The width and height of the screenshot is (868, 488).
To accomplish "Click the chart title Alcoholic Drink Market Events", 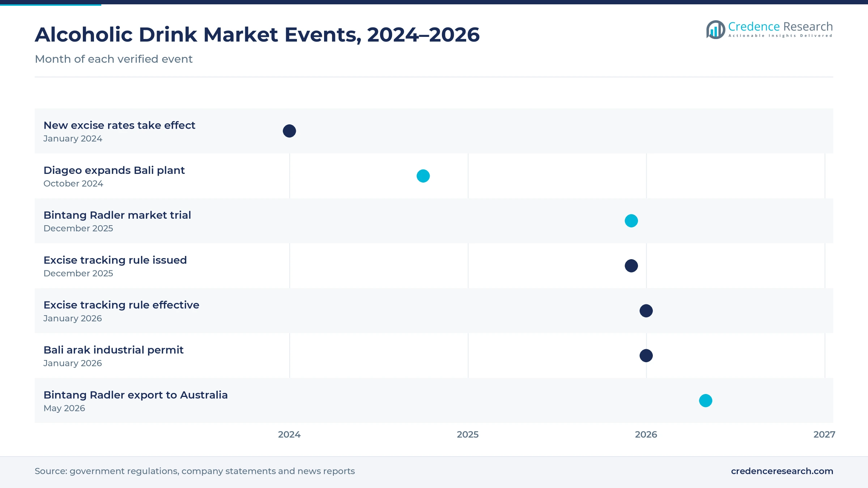I will 257,35.
